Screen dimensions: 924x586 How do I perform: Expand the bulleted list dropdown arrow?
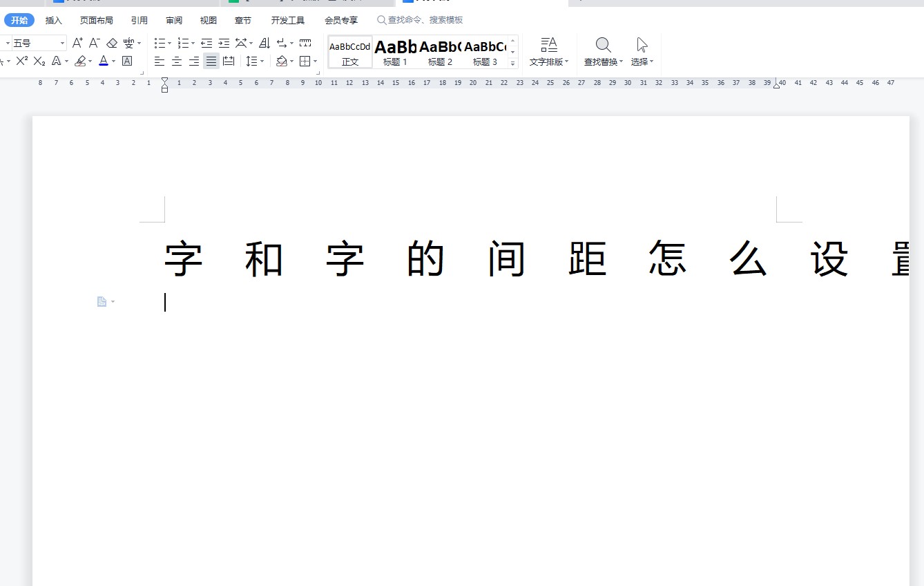click(170, 43)
